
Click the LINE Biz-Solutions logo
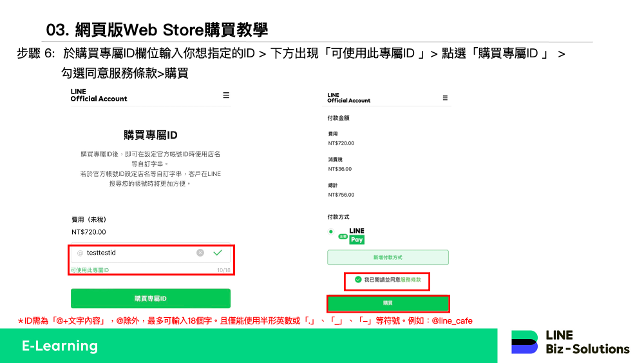(570, 342)
